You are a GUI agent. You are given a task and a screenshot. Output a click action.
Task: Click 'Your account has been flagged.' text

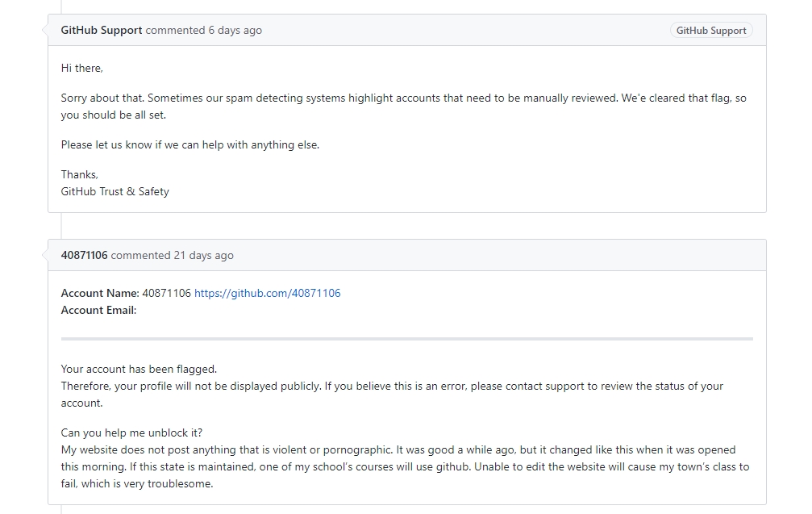139,369
